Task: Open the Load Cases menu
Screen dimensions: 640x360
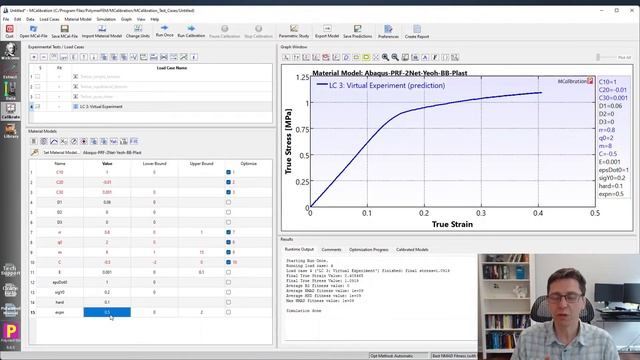Action: [49, 19]
